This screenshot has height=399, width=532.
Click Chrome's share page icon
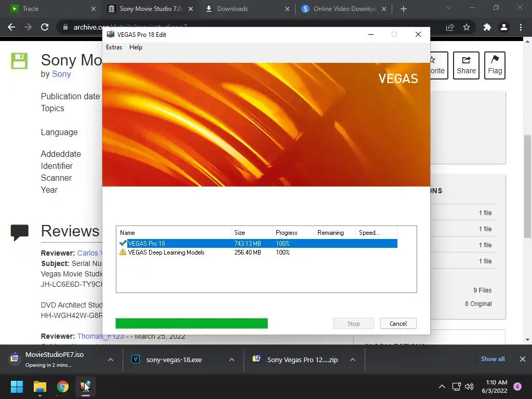(x=450, y=27)
